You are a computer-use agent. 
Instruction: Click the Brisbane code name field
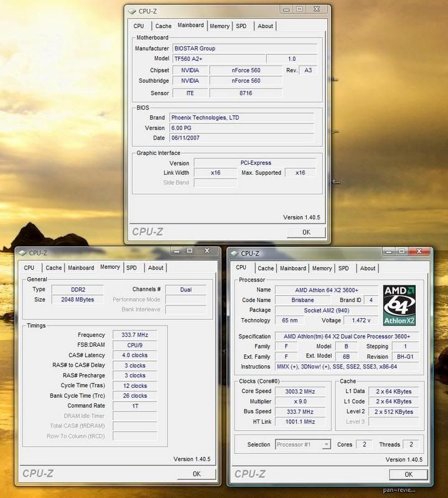[x=302, y=300]
